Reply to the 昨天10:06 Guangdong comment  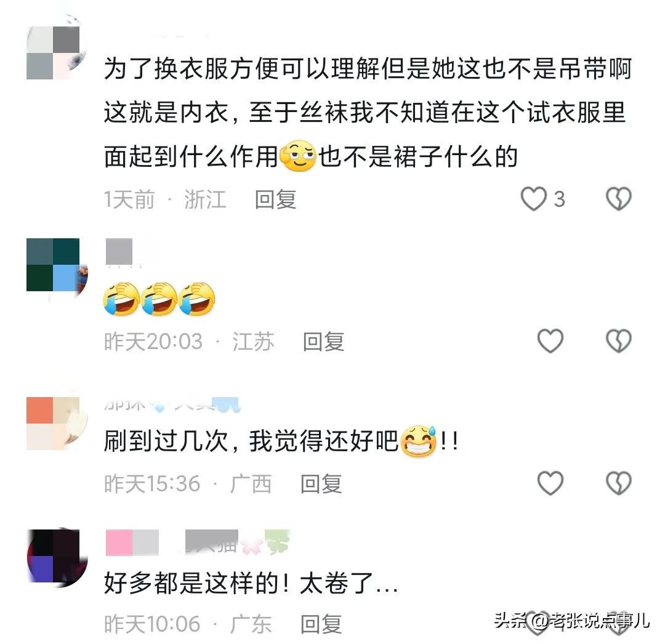pos(321,624)
